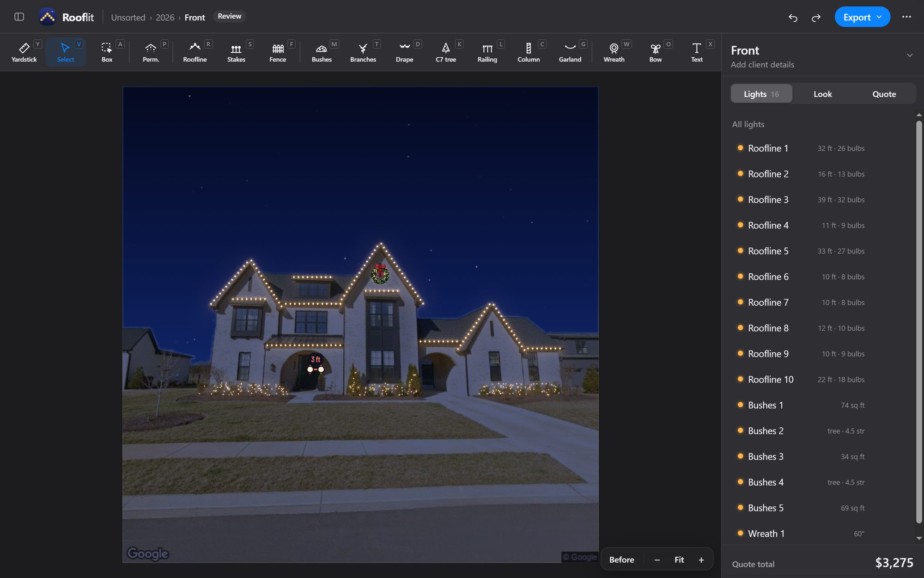Pick the Bow tool
The width and height of the screenshot is (924, 578).
tap(656, 52)
